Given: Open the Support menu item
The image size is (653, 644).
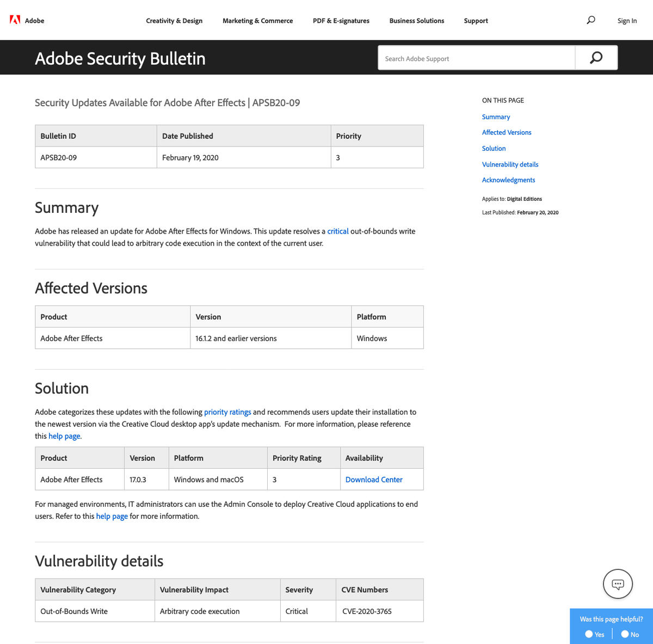Looking at the screenshot, I should coord(476,21).
